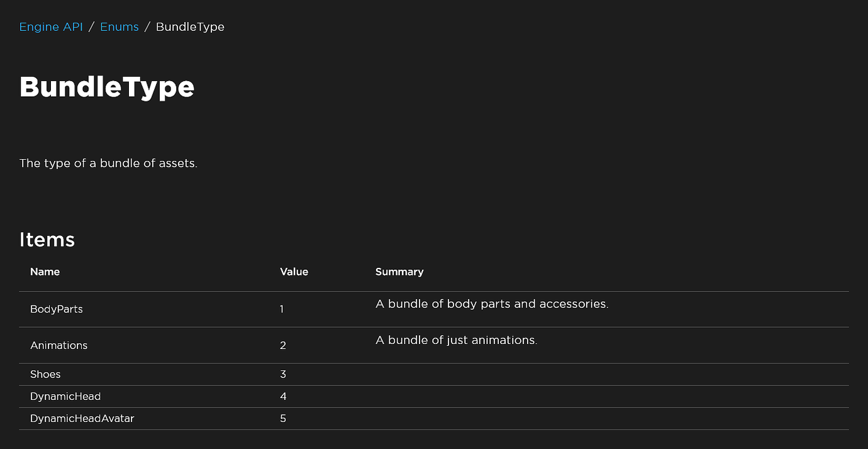Click the Summary column header

pyautogui.click(x=399, y=272)
